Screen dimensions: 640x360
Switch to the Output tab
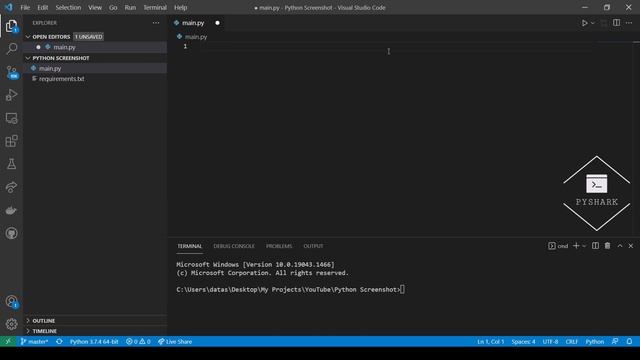point(313,246)
